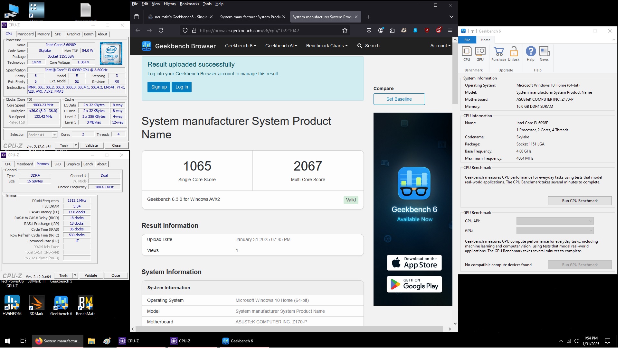Screen dimensions: 644x362
Task: Close the active System manufacturer browser tab
Action: [x=356, y=17]
